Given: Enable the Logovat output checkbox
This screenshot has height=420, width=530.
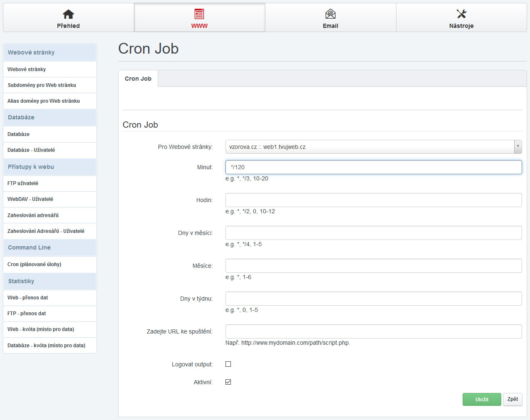Looking at the screenshot, I should point(228,364).
